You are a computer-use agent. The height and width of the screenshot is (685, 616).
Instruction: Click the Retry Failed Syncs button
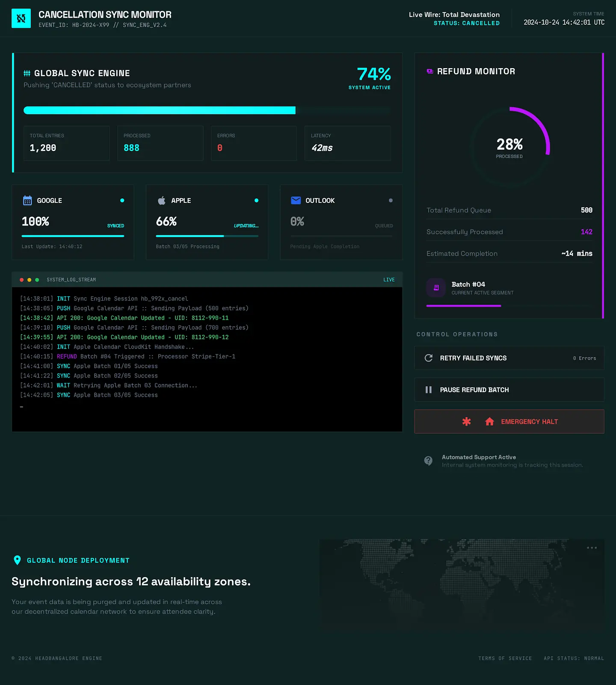pos(509,358)
